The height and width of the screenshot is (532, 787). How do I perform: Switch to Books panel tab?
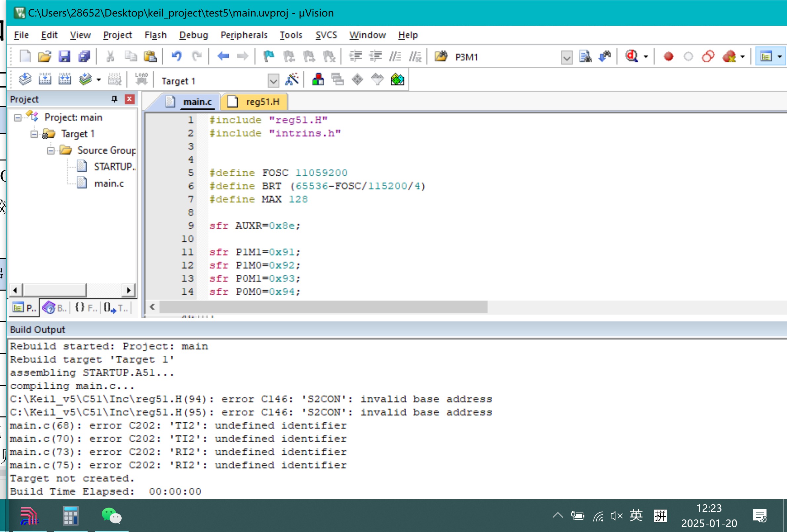pyautogui.click(x=55, y=308)
